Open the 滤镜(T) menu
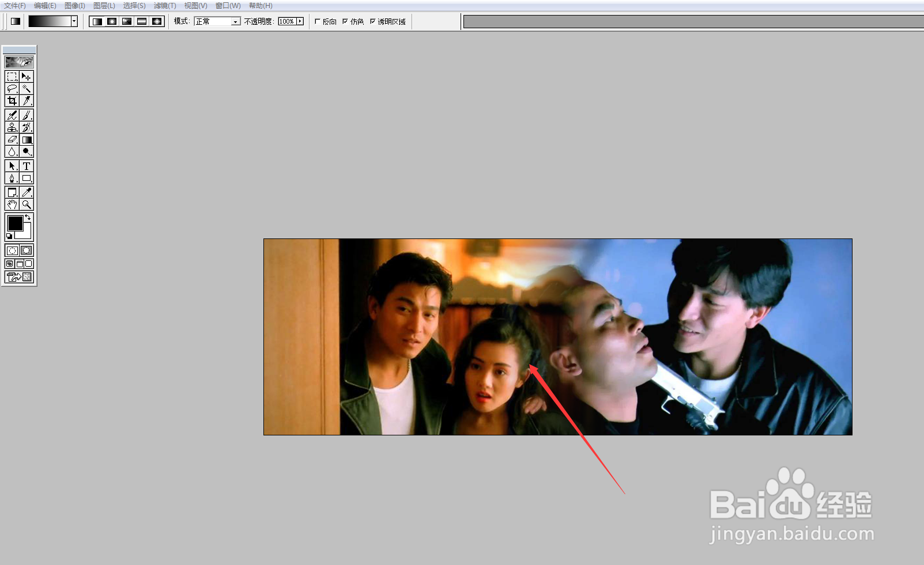The width and height of the screenshot is (924, 565). click(x=165, y=6)
